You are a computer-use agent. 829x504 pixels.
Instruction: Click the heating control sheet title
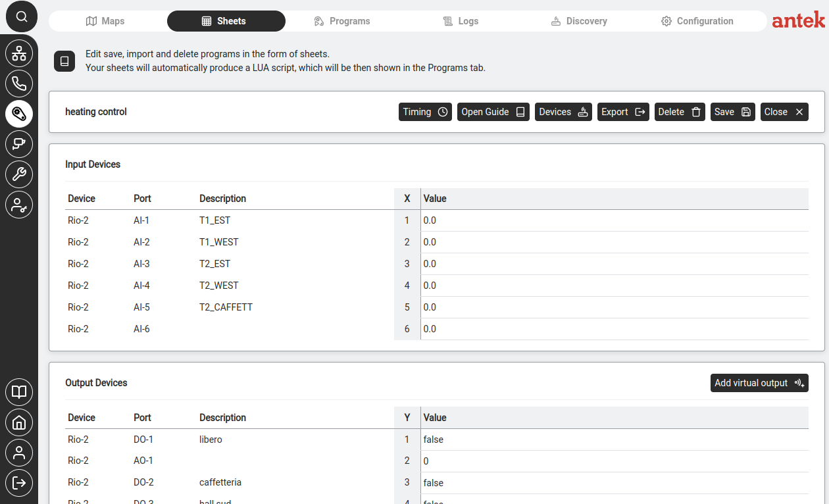[96, 112]
